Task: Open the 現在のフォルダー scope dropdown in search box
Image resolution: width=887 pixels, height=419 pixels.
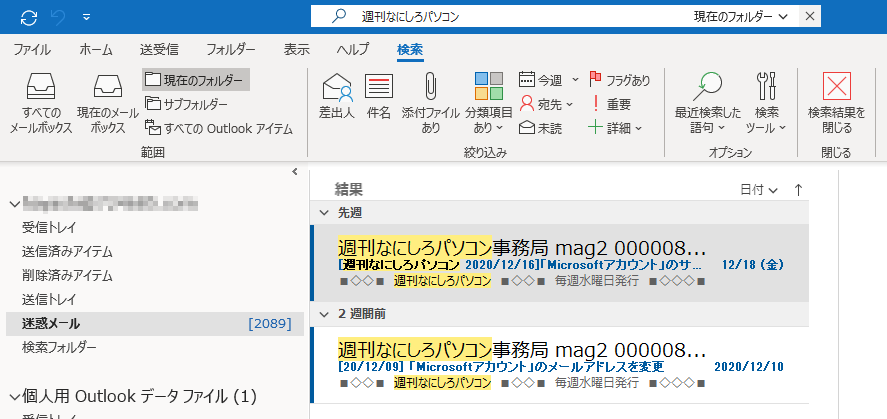Action: pyautogui.click(x=740, y=17)
